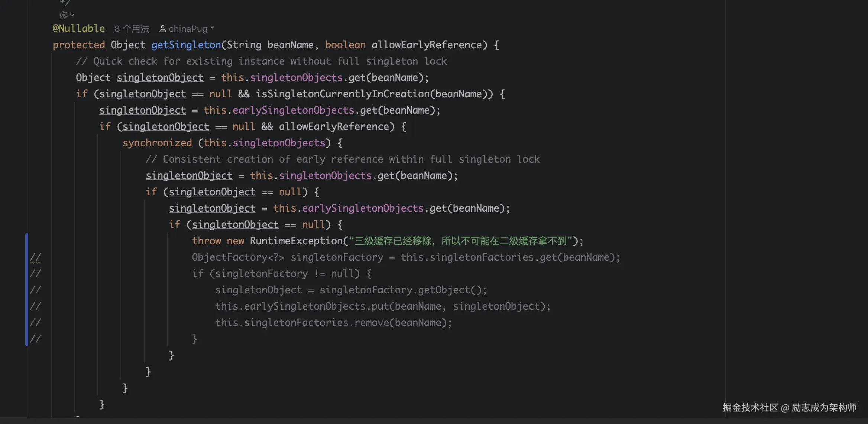Click the blue change marker in the gutter

pos(27,290)
